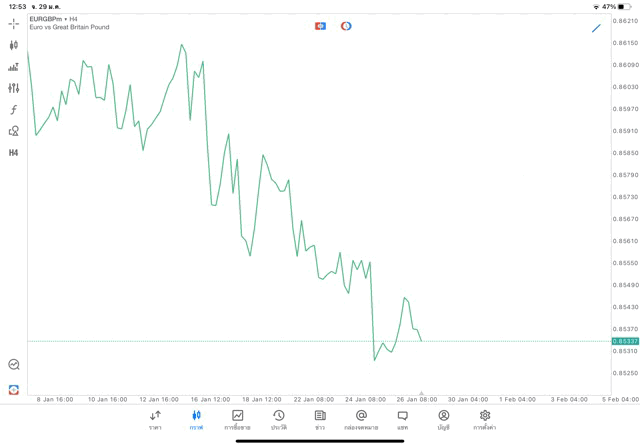This screenshot has height=447, width=640.
Task: Tap the current price label 0.85337
Action: 625,341
